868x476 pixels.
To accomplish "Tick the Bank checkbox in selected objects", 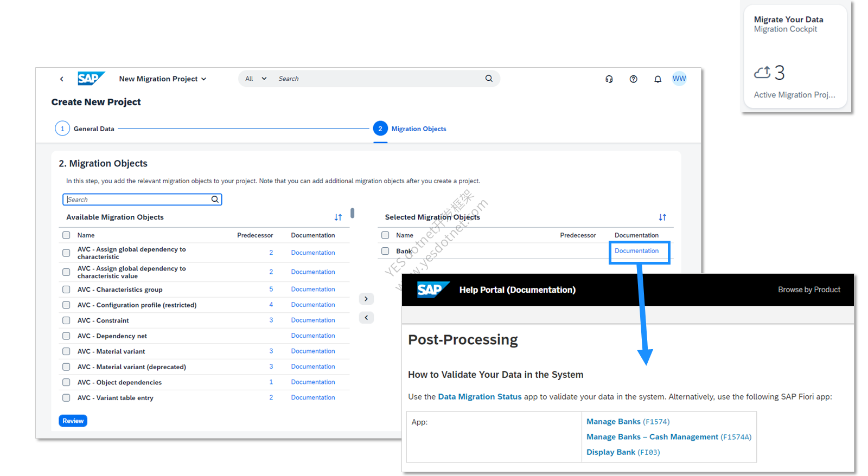I will pyautogui.click(x=385, y=251).
